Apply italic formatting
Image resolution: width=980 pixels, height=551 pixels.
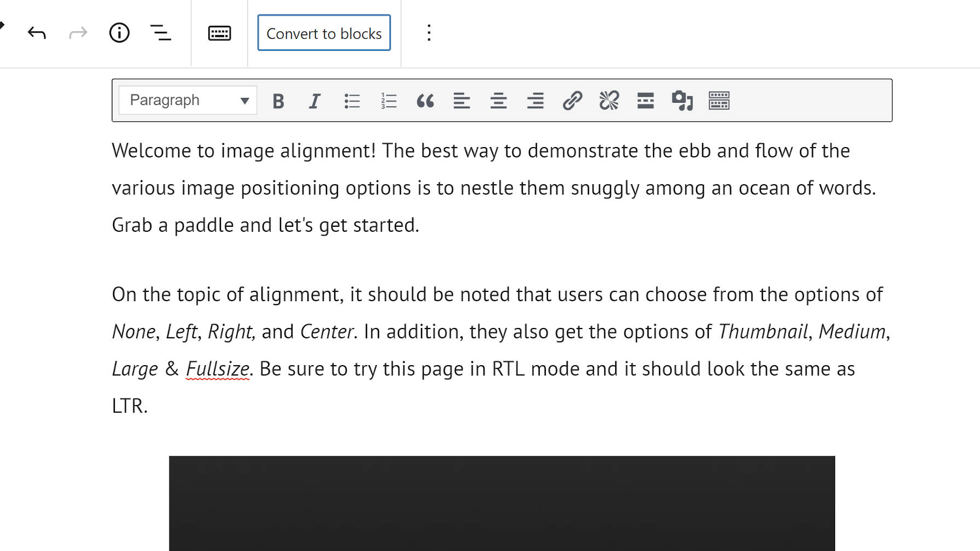click(314, 101)
